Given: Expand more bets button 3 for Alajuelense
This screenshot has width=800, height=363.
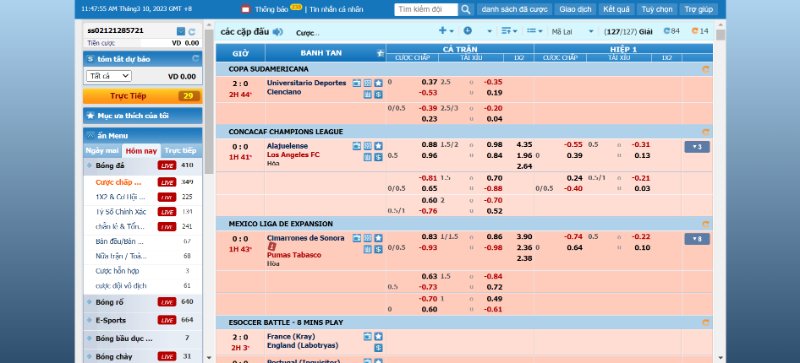Looking at the screenshot, I should coord(696,147).
